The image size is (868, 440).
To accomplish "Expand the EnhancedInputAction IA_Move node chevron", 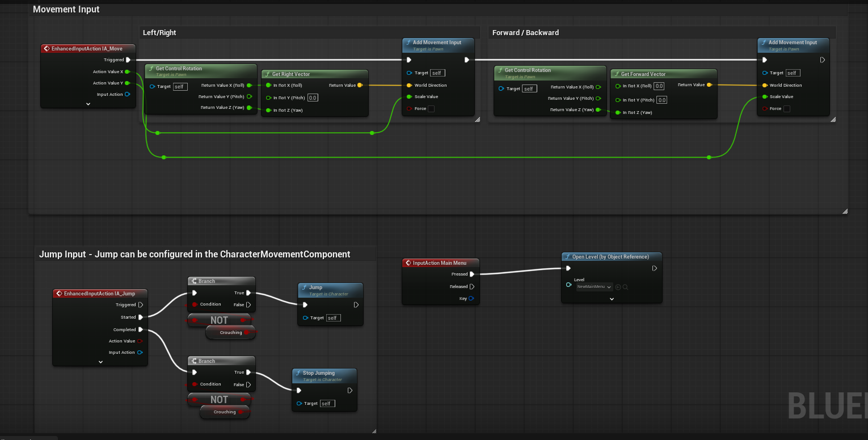I will point(89,104).
